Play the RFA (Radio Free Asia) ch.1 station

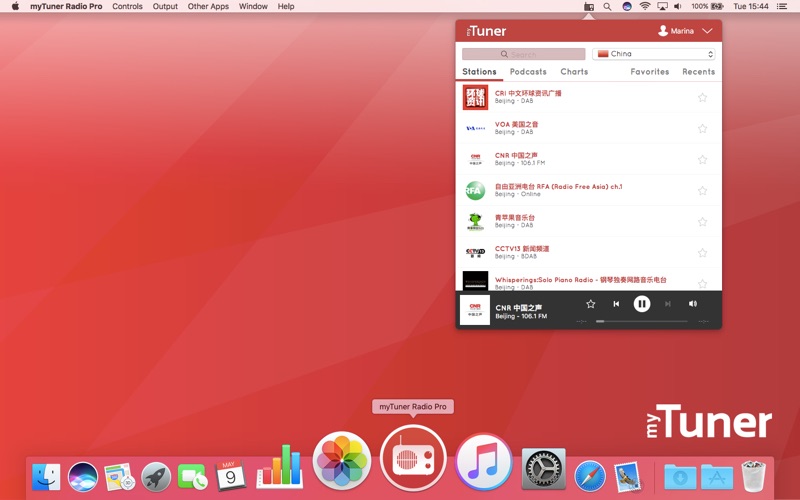coord(588,191)
